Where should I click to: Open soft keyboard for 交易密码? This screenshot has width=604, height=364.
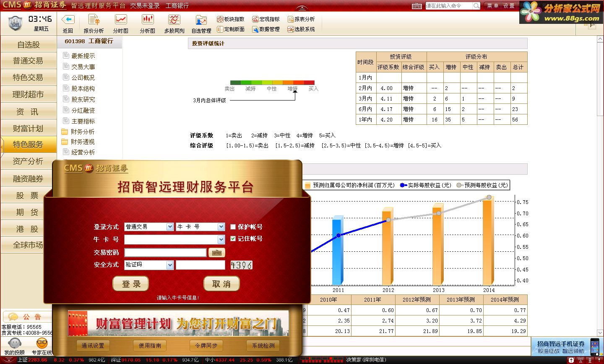(x=216, y=253)
